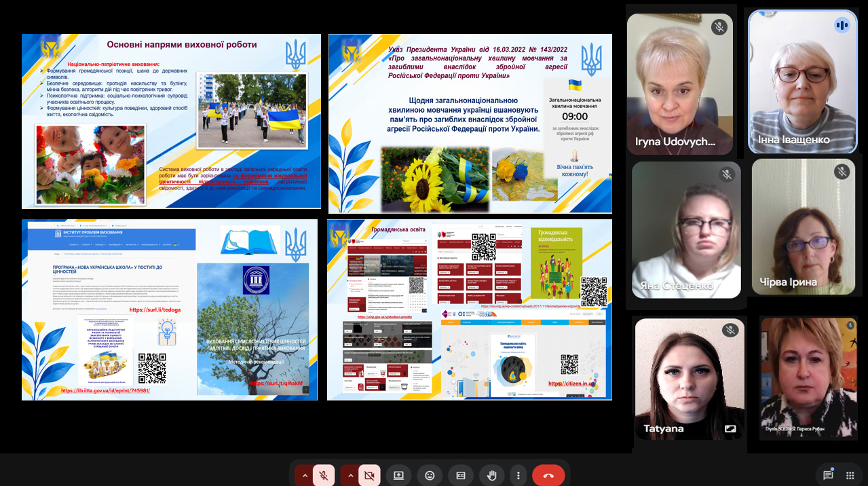Click the 09:00 minute of silence time

tap(575, 117)
